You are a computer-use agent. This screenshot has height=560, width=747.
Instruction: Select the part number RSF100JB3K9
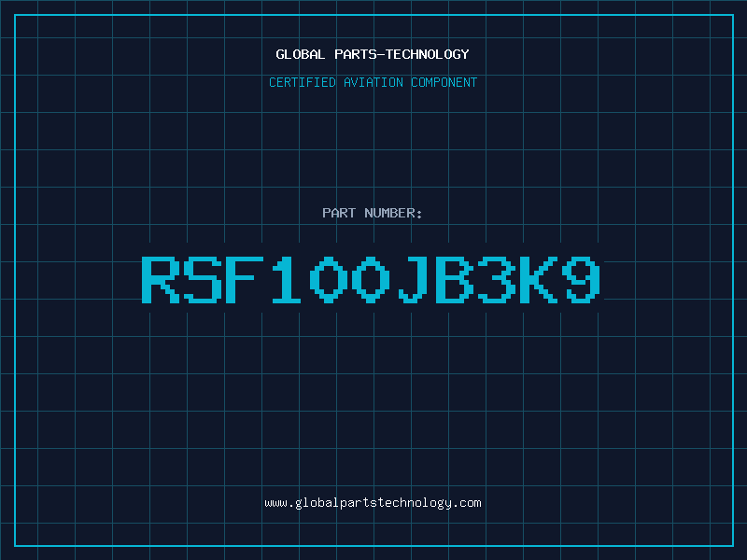click(x=371, y=280)
